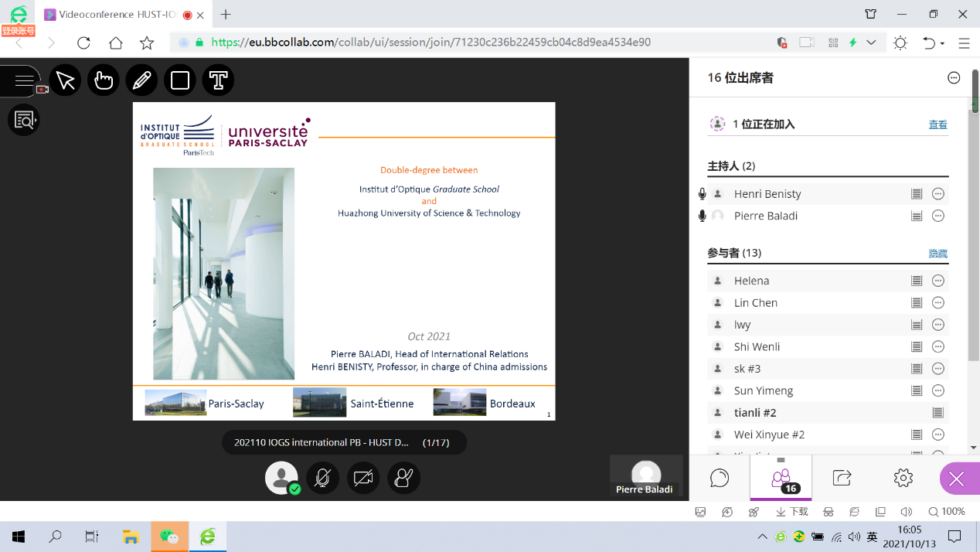Open 下载 downloads in status bar
The width and height of the screenshot is (980, 552).
point(791,512)
